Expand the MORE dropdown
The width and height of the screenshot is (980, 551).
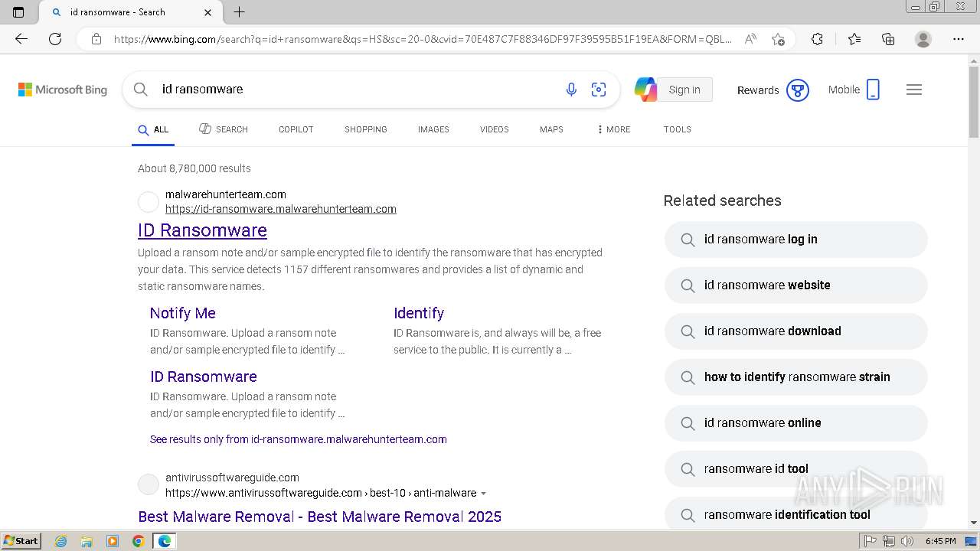[613, 129]
